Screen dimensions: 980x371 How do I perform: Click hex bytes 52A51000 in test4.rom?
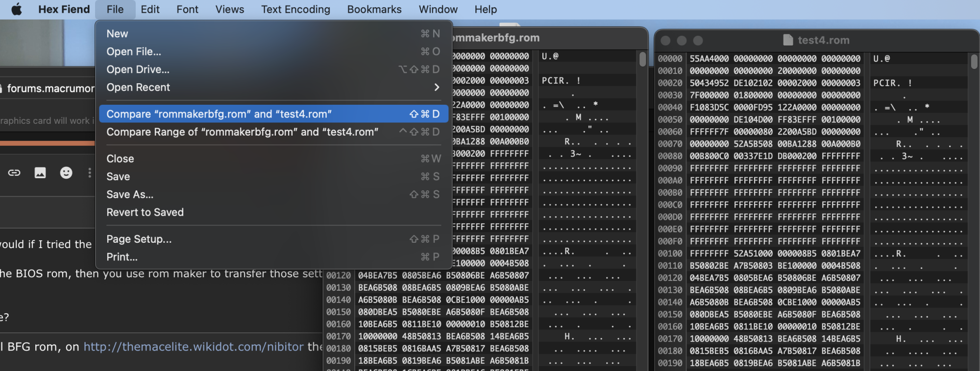pyautogui.click(x=753, y=254)
